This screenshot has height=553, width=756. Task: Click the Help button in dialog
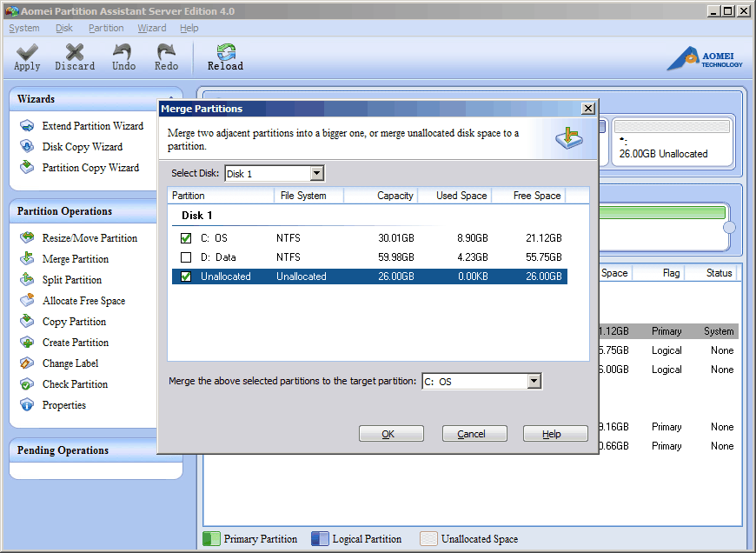555,434
